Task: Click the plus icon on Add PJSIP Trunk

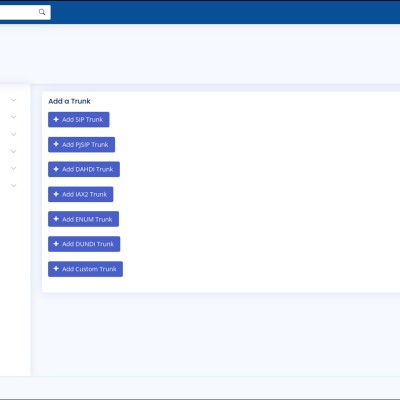Action: click(x=56, y=144)
